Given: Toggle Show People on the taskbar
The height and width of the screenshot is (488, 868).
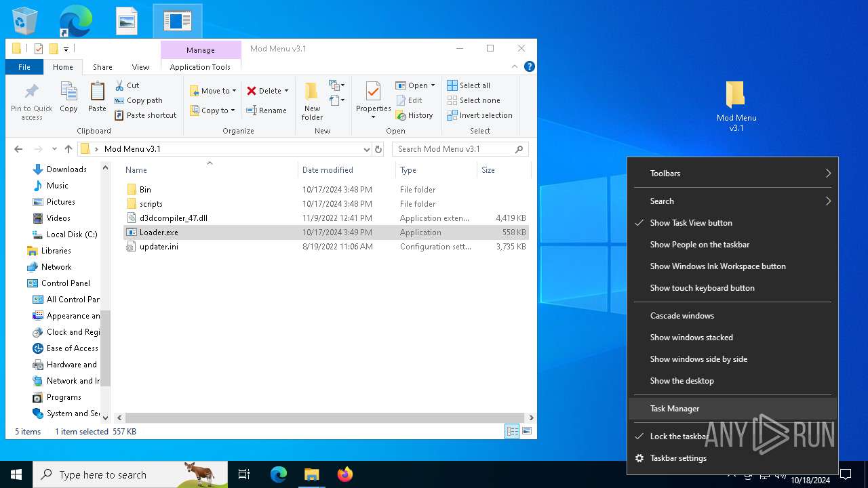Looking at the screenshot, I should coord(733,245).
